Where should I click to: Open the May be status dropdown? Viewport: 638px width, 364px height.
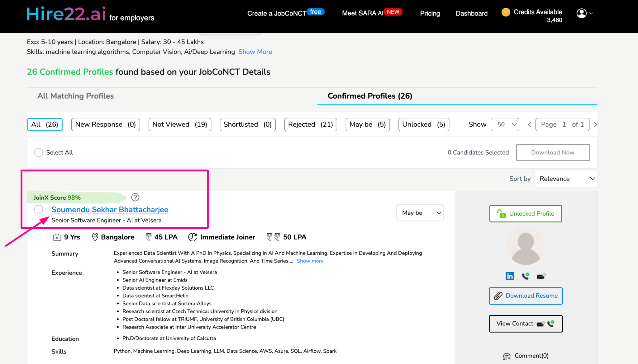(x=420, y=213)
